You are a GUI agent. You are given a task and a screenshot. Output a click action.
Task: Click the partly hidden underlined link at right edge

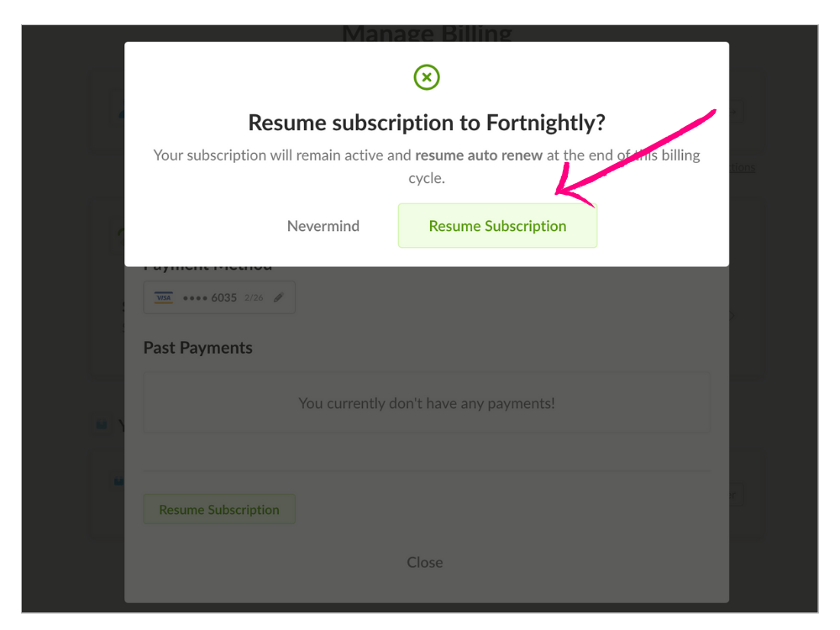pos(742,167)
